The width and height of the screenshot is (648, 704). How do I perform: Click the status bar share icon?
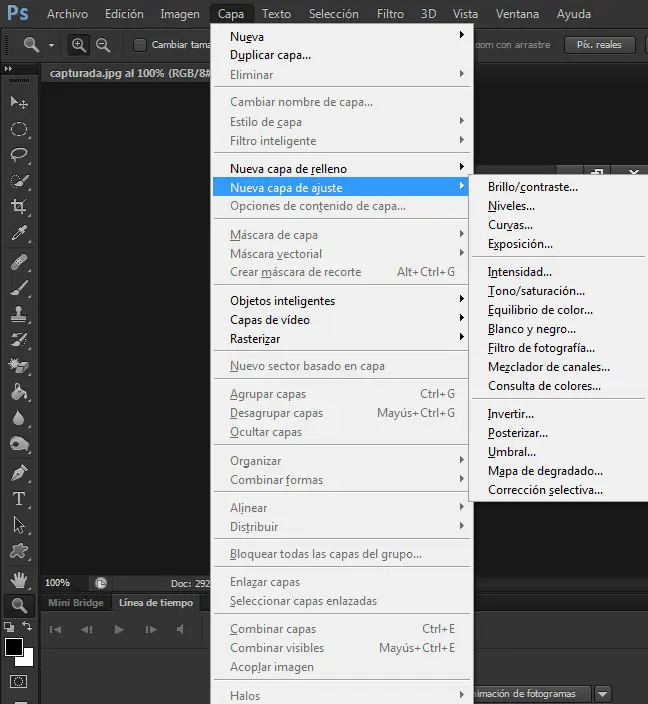point(101,583)
